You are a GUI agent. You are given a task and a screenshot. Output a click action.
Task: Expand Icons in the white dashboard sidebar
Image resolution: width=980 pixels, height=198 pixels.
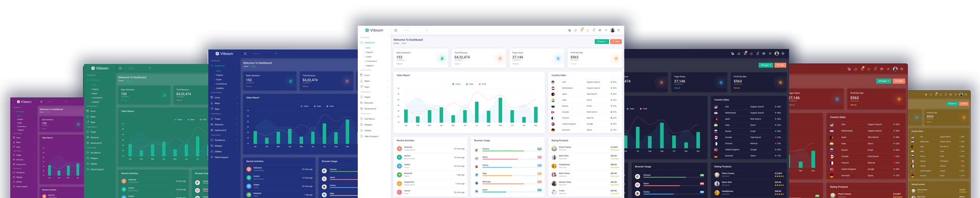click(x=374, y=75)
